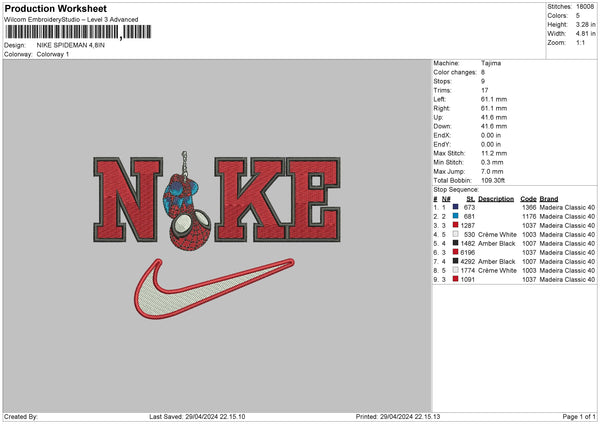
Task: Select the Amber Black swatch in stop 5
Action: tap(456, 243)
